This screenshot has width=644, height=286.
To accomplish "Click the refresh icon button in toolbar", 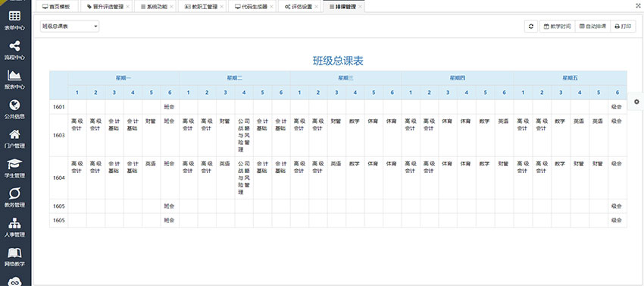I will (x=531, y=27).
